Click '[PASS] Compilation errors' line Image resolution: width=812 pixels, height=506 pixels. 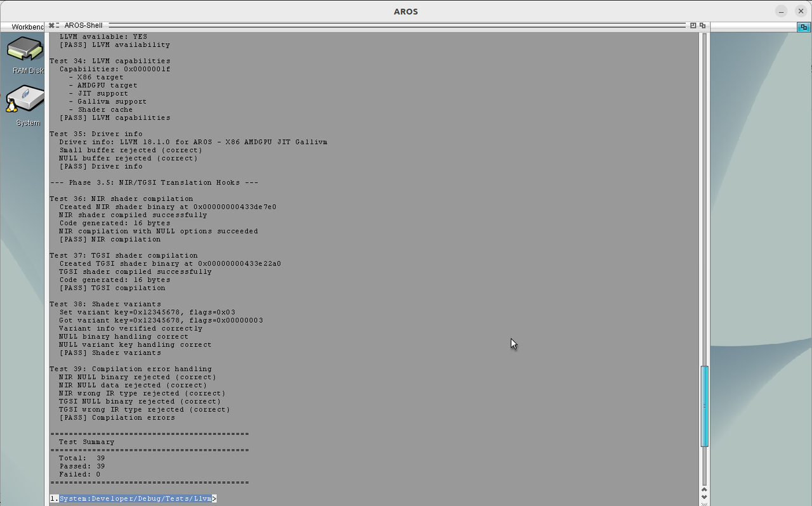(x=117, y=418)
